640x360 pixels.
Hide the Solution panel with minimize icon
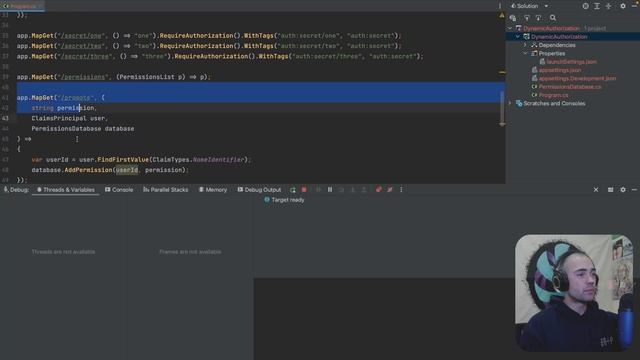pyautogui.click(x=635, y=6)
